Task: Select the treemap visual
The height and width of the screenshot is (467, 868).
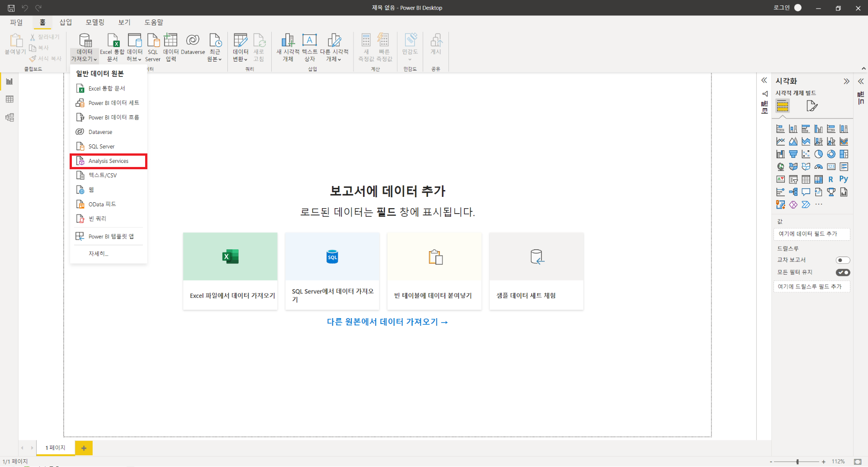Action: (x=844, y=154)
